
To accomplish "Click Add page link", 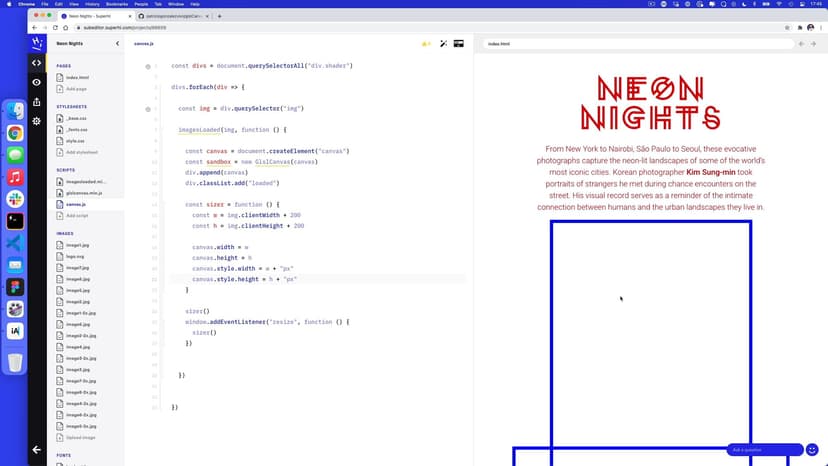I will 76,89.
